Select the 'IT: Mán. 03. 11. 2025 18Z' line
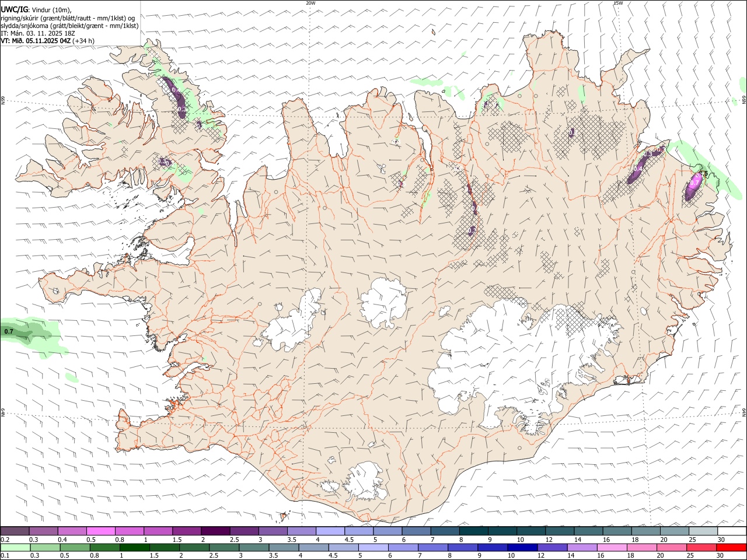 (38, 33)
